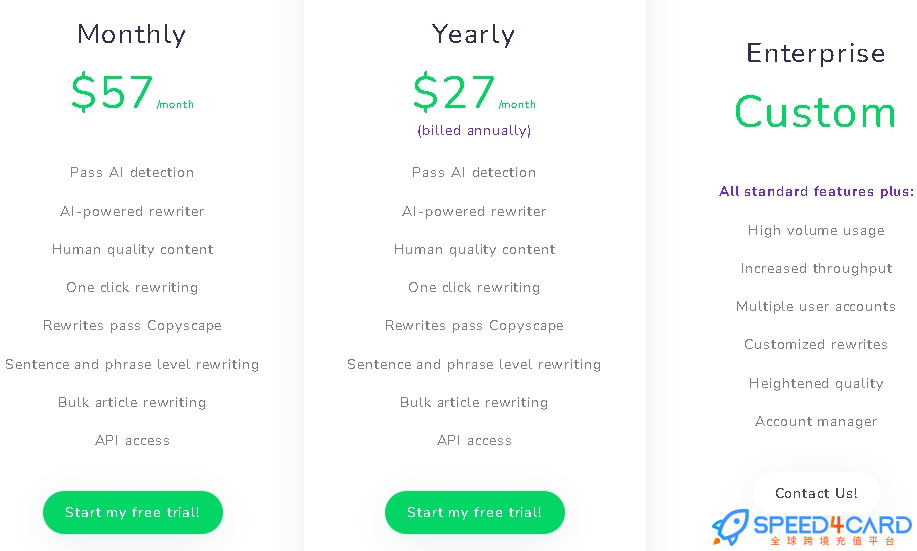The height and width of the screenshot is (551, 917).
Task: Start free trial under Monthly plan
Action: tap(133, 512)
